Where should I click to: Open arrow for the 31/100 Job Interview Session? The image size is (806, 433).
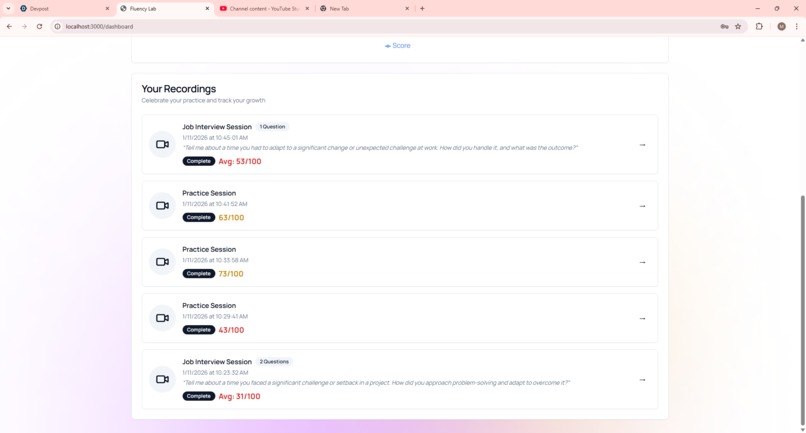[642, 380]
